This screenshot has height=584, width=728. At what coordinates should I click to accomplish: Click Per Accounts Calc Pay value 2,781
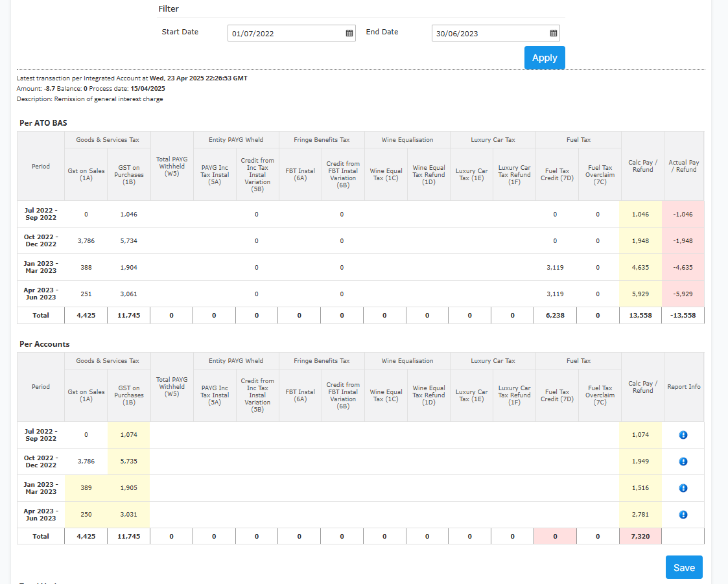point(640,515)
